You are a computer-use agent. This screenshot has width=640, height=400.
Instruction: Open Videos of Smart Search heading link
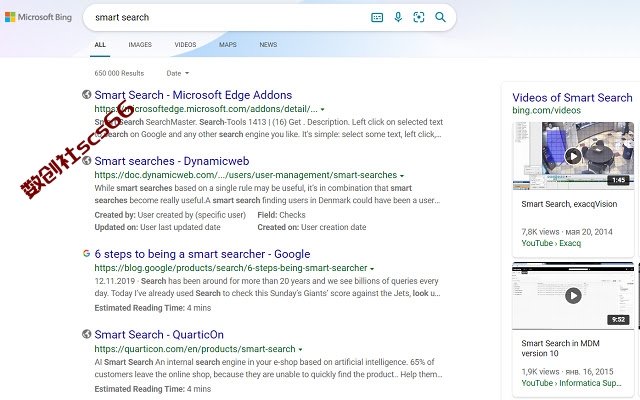click(x=572, y=98)
